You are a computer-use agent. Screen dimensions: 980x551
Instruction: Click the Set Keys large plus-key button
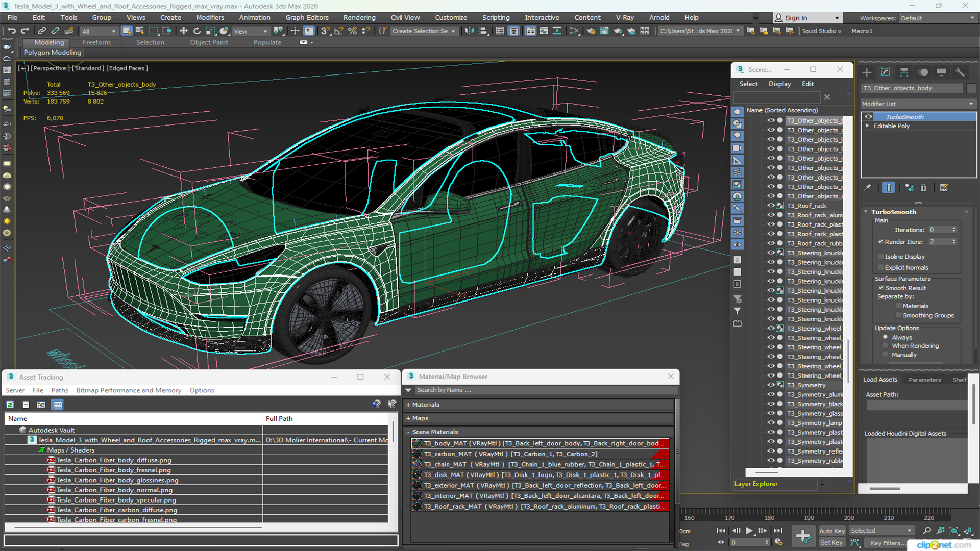pos(803,536)
